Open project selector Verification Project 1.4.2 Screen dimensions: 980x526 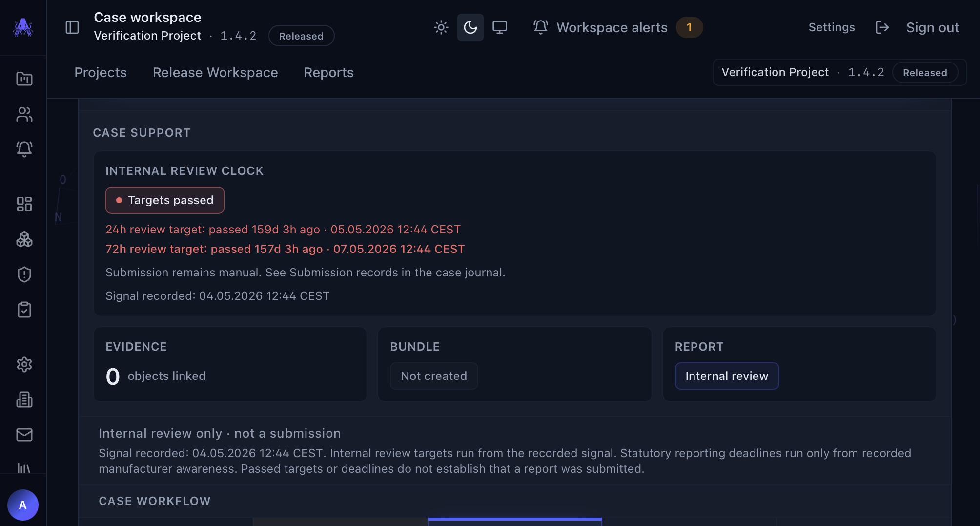pos(839,72)
